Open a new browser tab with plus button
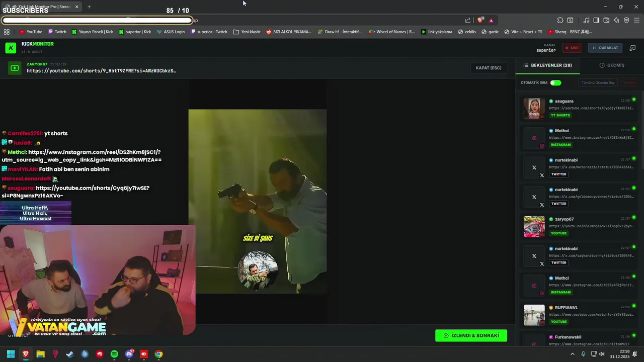The width and height of the screenshot is (644, 362). pyautogui.click(x=89, y=7)
